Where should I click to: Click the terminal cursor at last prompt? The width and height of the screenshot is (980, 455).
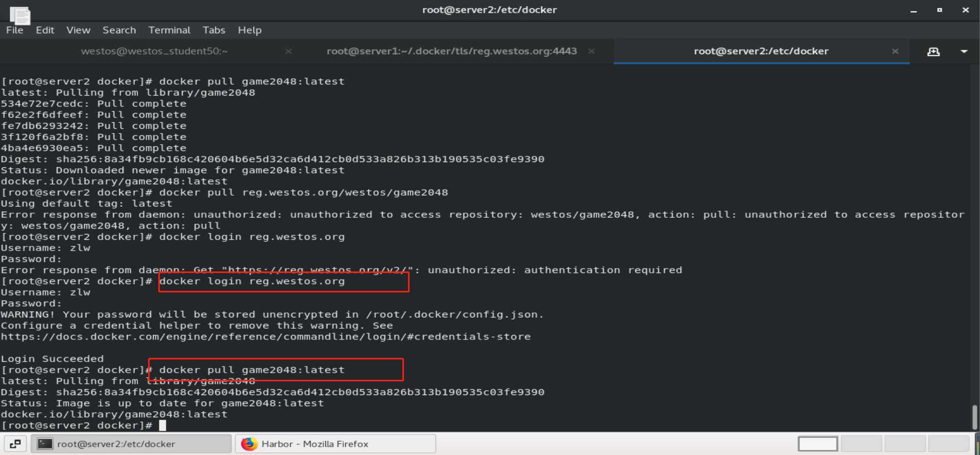click(x=162, y=425)
